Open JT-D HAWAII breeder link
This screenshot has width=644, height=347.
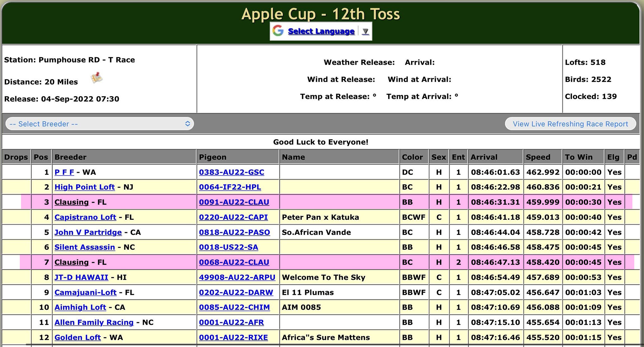coord(81,277)
